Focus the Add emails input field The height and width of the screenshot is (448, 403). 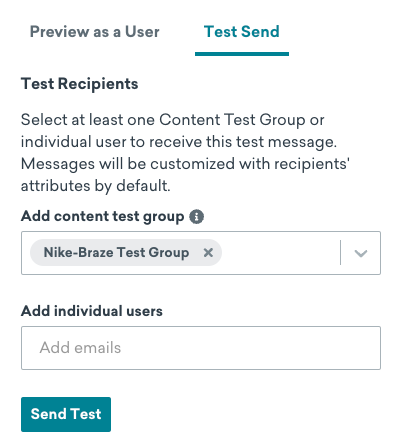(201, 348)
